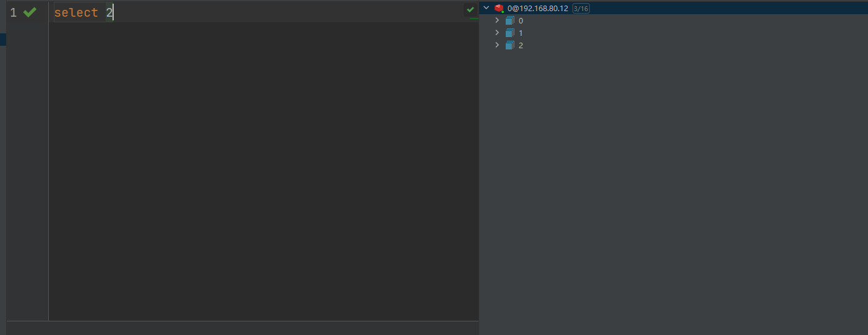Viewport: 868px width, 335px height.
Task: Place cursor after the 2 in the query
Action: 113,12
